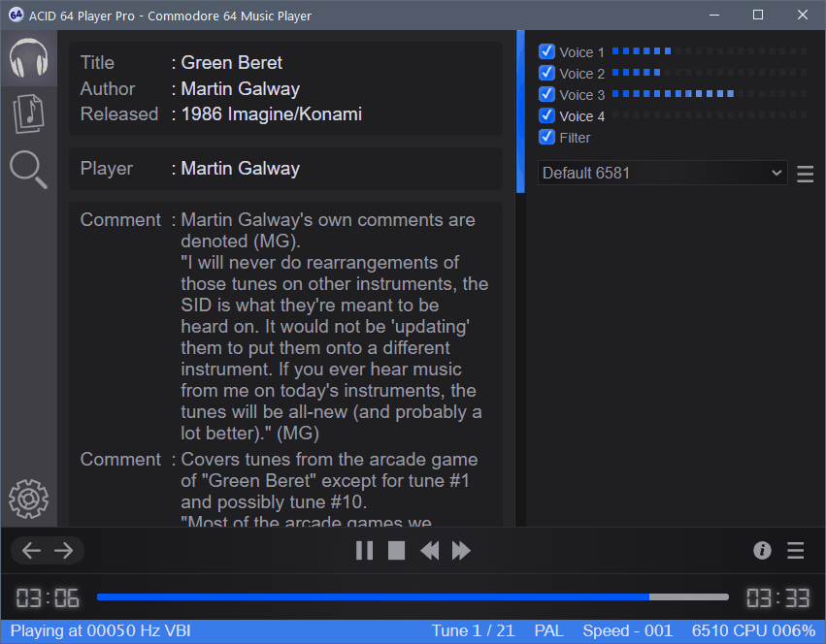Click PAL in the status bar
The height and width of the screenshot is (644, 826).
(549, 630)
